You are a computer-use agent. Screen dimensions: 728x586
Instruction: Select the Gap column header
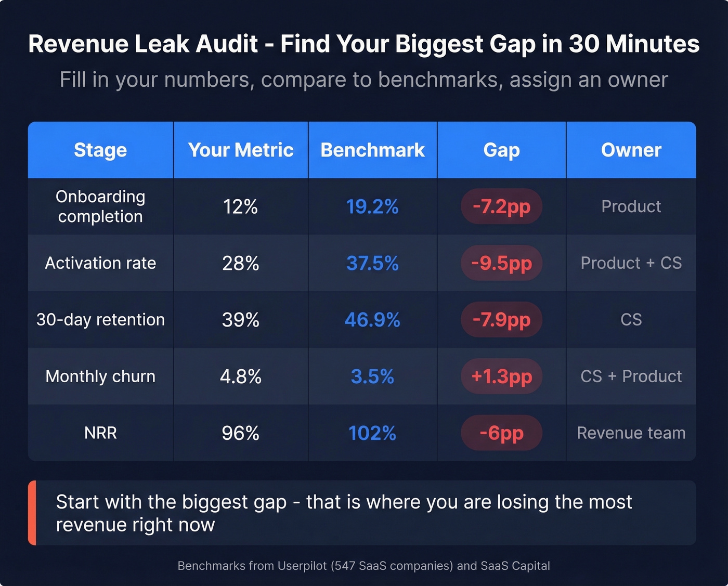tap(501, 150)
